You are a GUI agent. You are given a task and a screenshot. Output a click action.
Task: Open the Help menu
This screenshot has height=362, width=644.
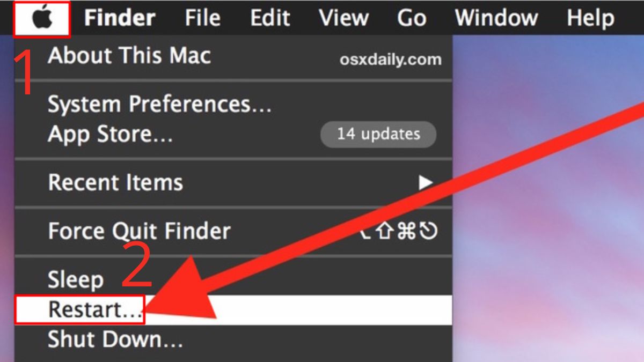(590, 18)
